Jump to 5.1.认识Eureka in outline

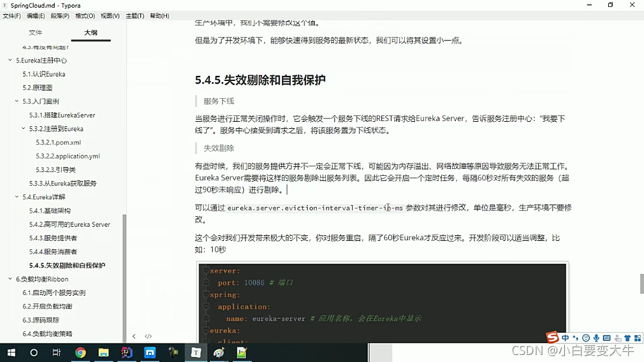[44, 74]
